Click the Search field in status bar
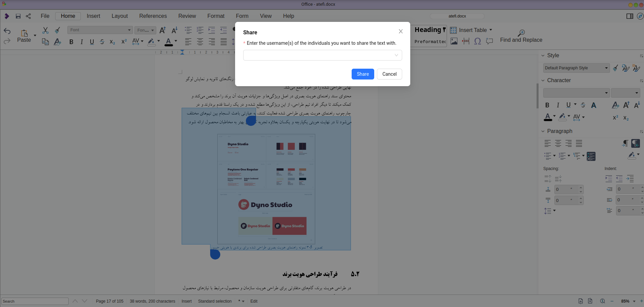Screen dimensions: 644x307 [35, 301]
